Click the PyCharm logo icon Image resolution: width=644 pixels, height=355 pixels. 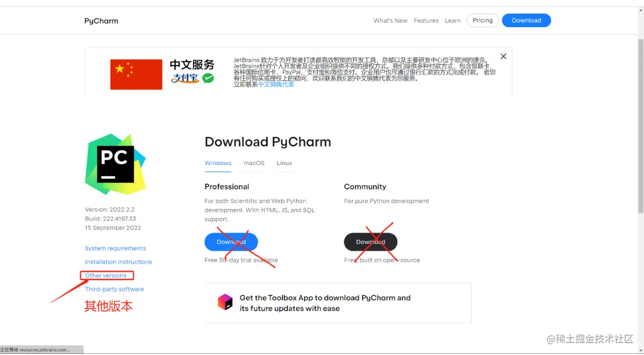point(115,164)
